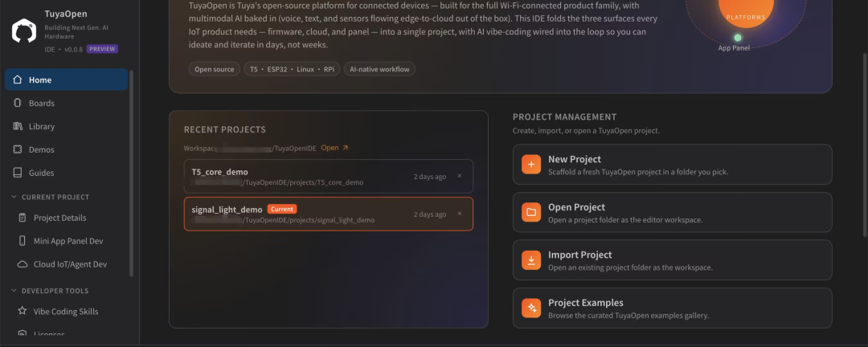Click the Mini App Panel phone icon
Viewport: 868px width, 347px height.
point(23,241)
